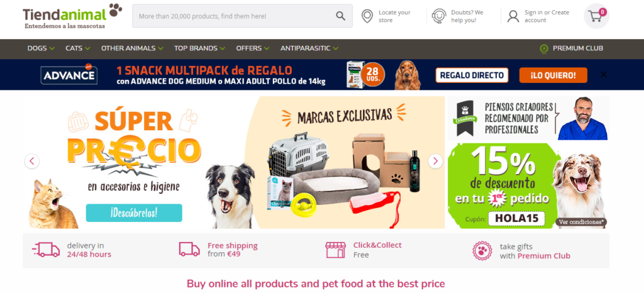
Task: Expand the OTHER ANIMALS dropdown
Action: coord(132,48)
